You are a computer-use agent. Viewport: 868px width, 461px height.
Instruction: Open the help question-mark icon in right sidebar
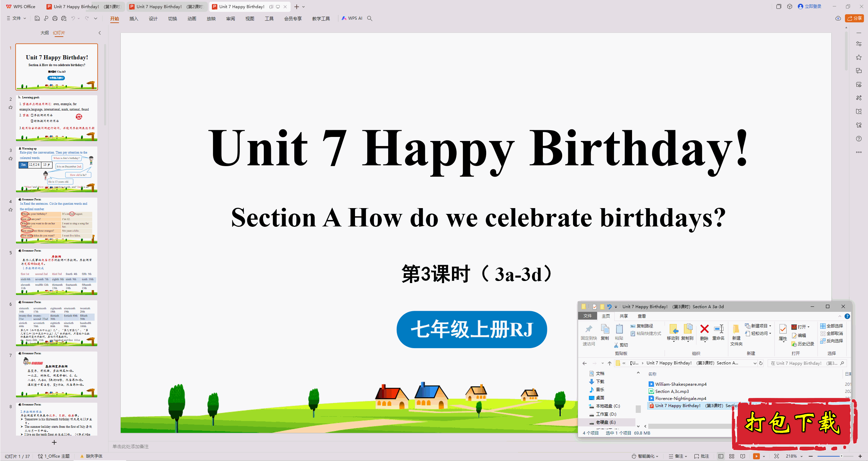coord(859,139)
